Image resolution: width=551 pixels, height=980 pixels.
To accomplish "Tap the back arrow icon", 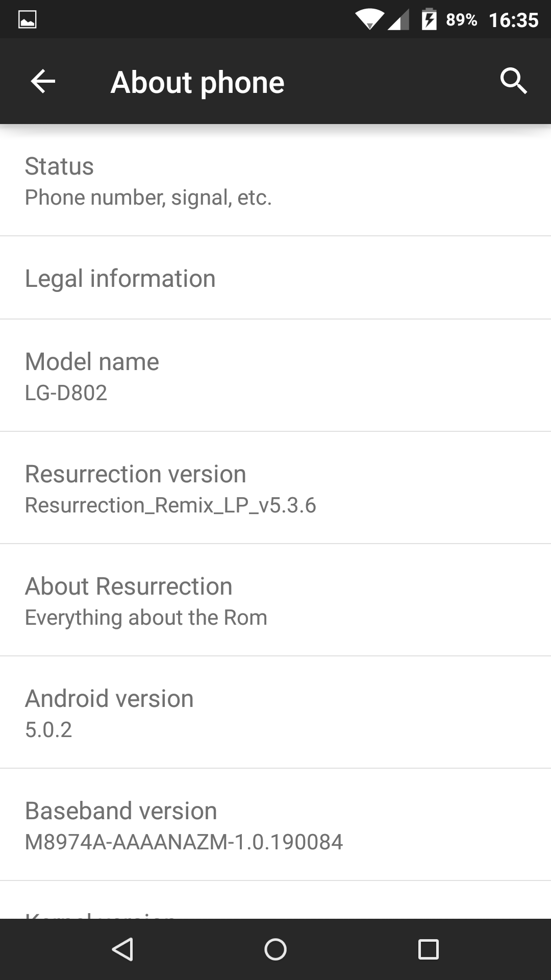I will click(x=43, y=82).
